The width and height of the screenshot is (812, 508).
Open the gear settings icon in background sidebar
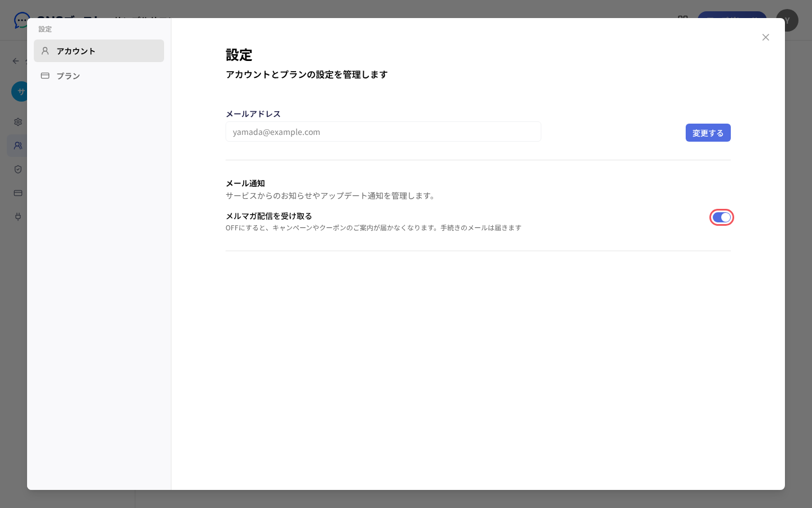pyautogui.click(x=18, y=122)
